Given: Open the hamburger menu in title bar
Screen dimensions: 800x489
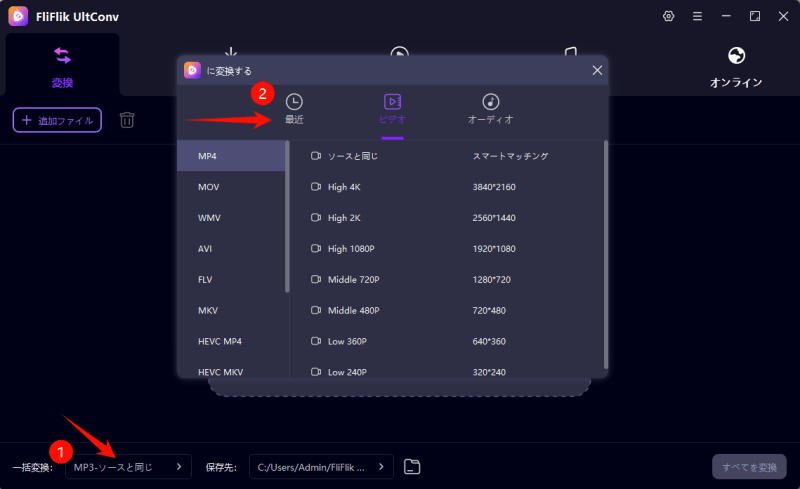Looking at the screenshot, I should [x=697, y=16].
